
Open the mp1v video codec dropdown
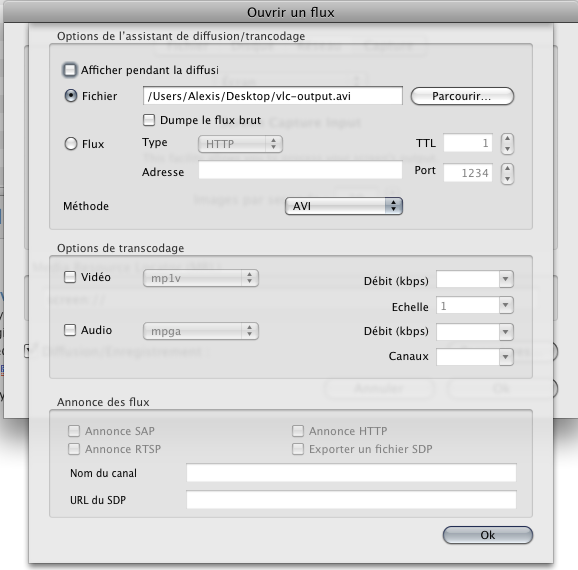click(x=201, y=278)
